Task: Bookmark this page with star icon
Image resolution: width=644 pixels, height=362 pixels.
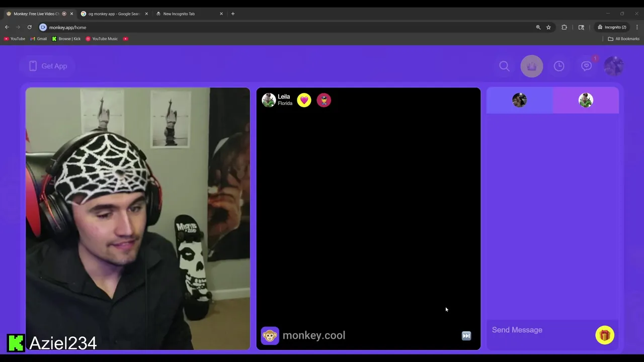Action: pyautogui.click(x=548, y=27)
